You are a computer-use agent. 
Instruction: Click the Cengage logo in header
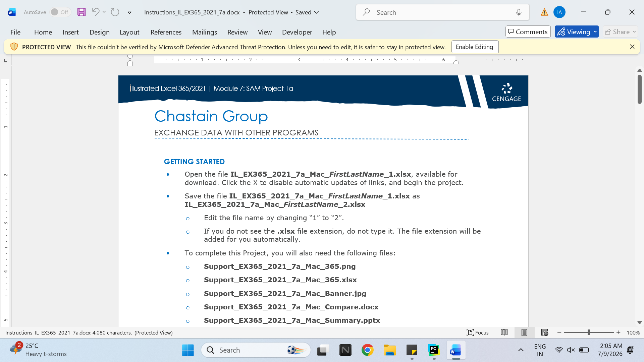pos(506,92)
